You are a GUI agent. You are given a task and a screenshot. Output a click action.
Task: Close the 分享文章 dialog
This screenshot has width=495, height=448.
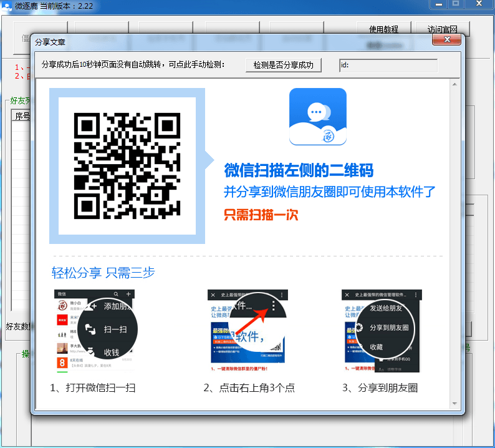(446, 39)
